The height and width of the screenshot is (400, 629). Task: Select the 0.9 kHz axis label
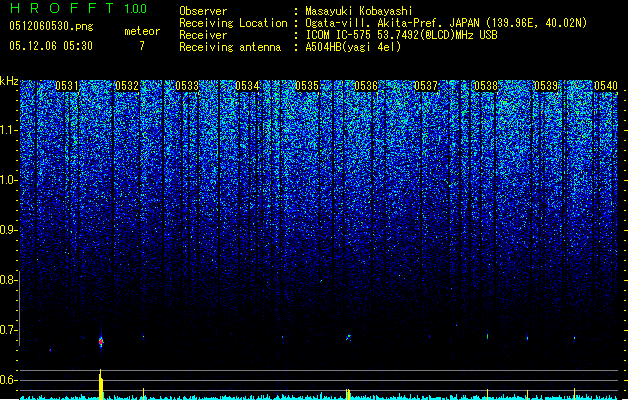pyautogui.click(x=8, y=230)
